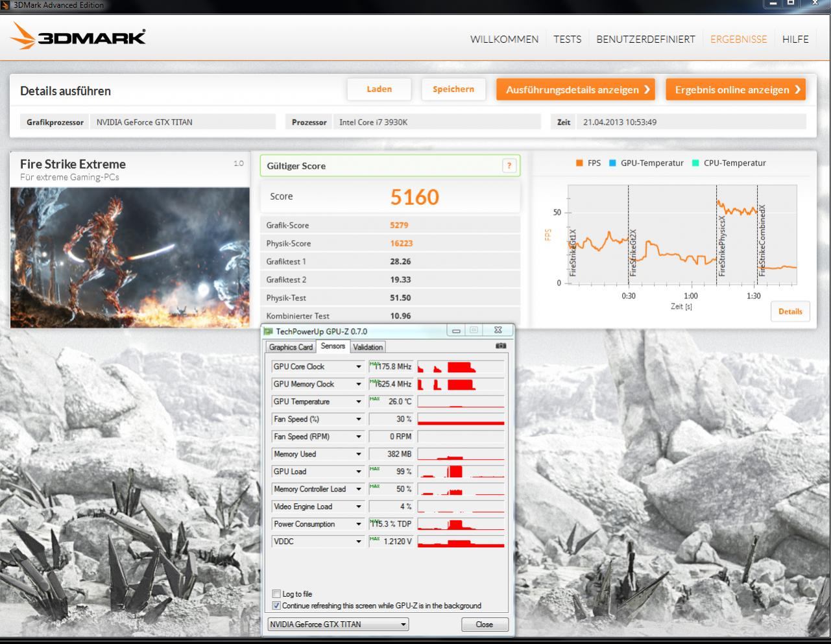Open the Memory Controller Load dropdown
Image resolution: width=831 pixels, height=644 pixels.
pyautogui.click(x=358, y=490)
